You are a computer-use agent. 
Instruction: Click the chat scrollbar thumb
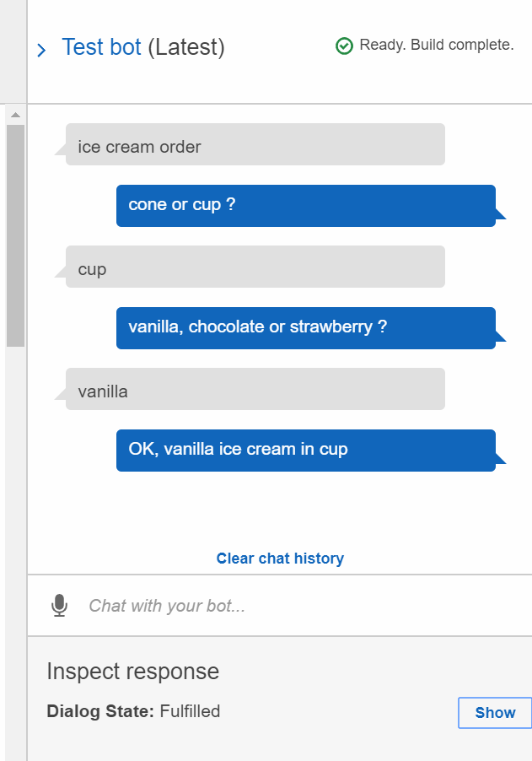15,236
